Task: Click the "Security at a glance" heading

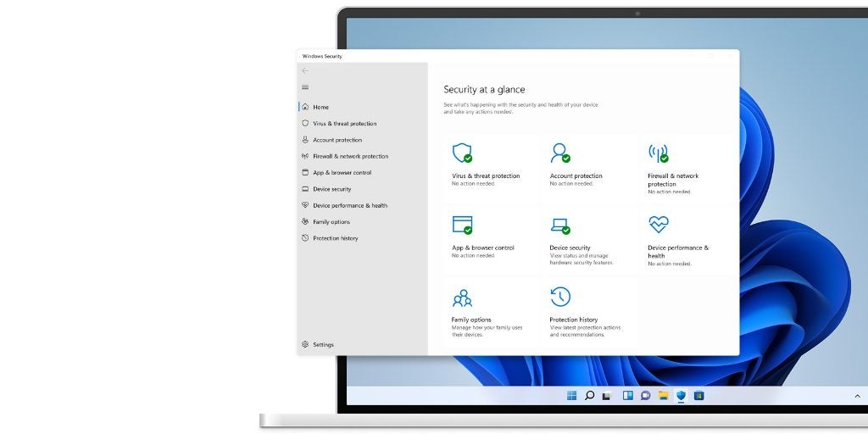Action: 484,90
